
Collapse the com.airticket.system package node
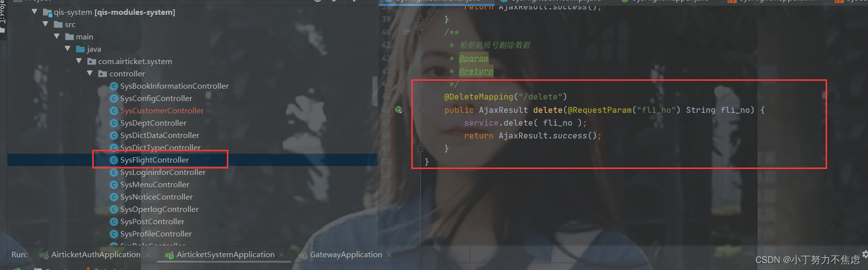tap(79, 61)
